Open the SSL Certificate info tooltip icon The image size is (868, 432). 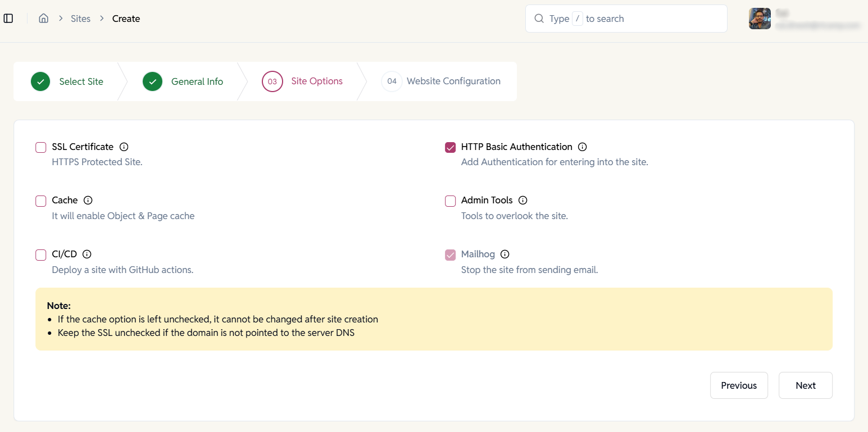pyautogui.click(x=124, y=147)
